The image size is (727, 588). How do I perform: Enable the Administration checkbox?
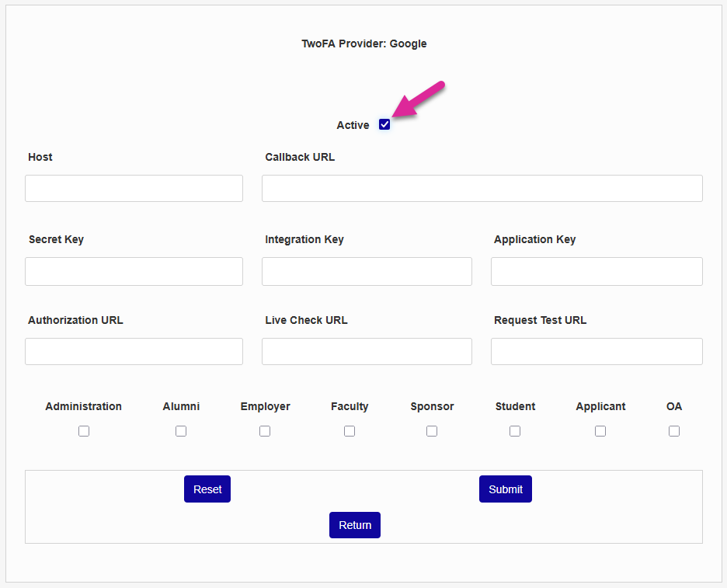click(84, 431)
